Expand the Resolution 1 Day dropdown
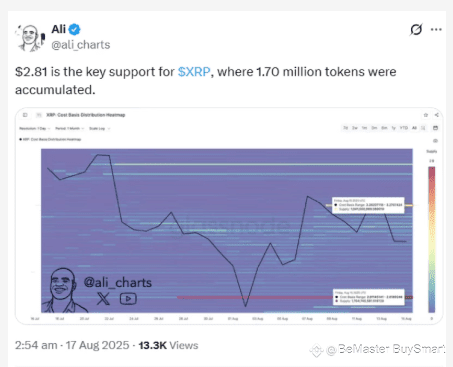453x367 pixels. (x=35, y=128)
